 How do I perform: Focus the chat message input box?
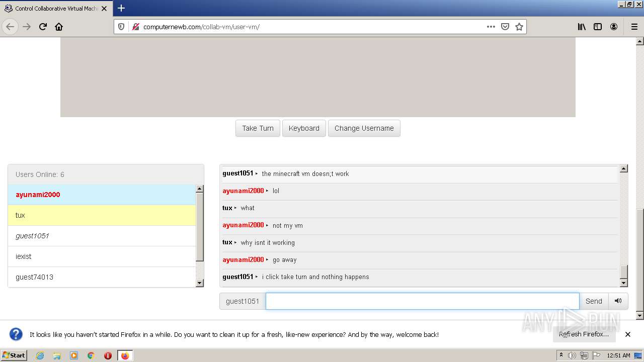[x=423, y=301]
